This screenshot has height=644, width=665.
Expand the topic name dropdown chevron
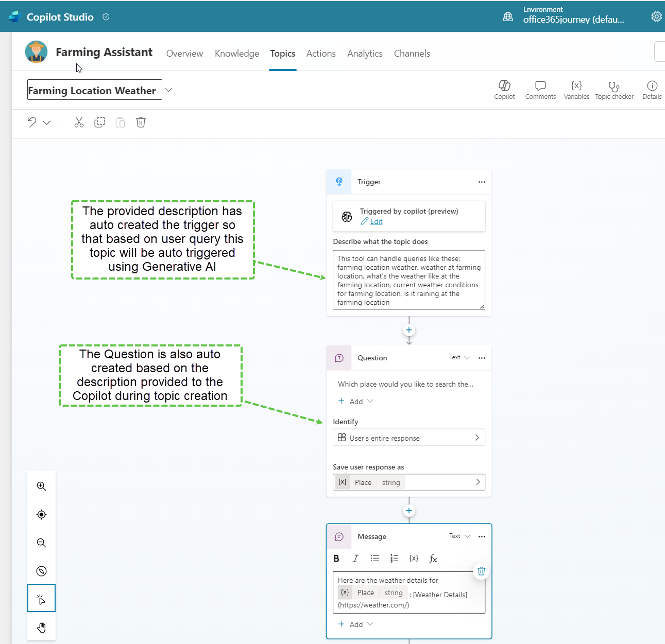(x=168, y=90)
